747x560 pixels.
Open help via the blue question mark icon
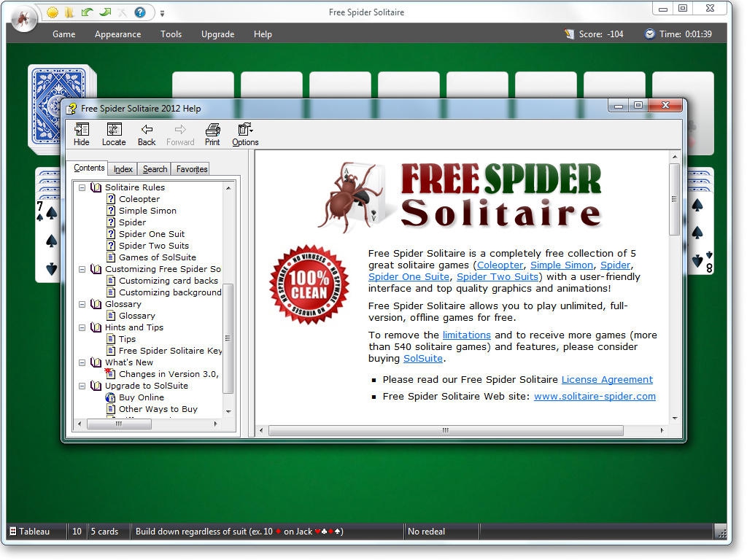tap(139, 12)
